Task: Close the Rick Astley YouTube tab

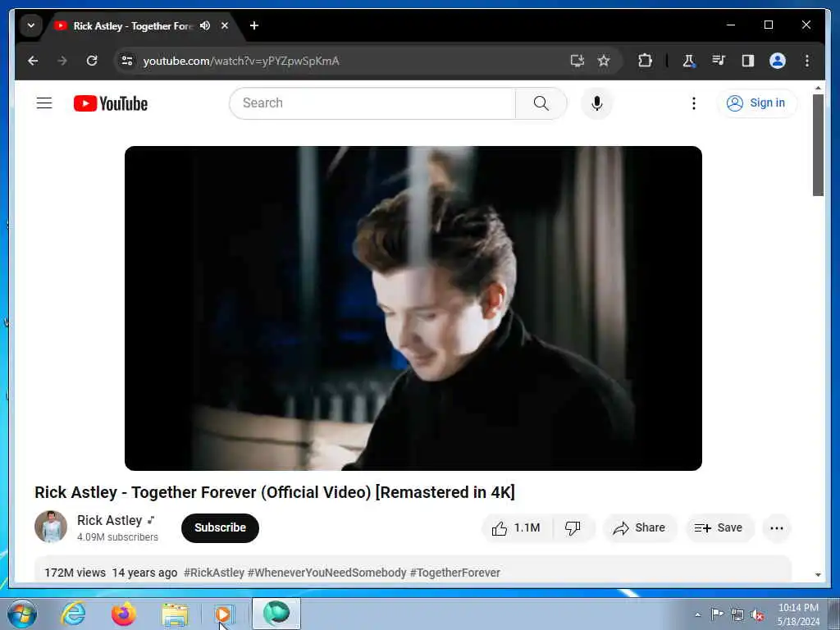Action: click(225, 25)
